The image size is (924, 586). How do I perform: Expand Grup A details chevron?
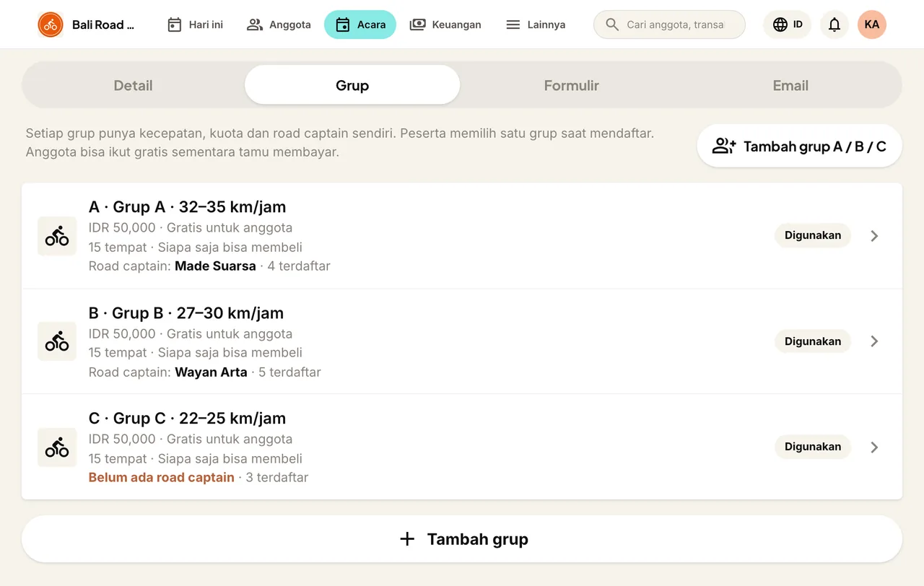[874, 236]
